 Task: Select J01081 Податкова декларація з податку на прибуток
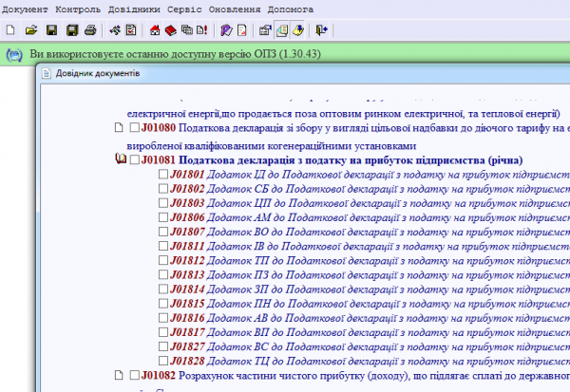332,160
